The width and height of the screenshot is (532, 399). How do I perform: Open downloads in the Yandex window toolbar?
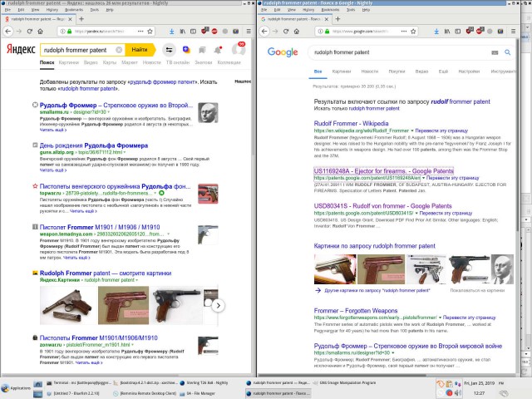172,32
